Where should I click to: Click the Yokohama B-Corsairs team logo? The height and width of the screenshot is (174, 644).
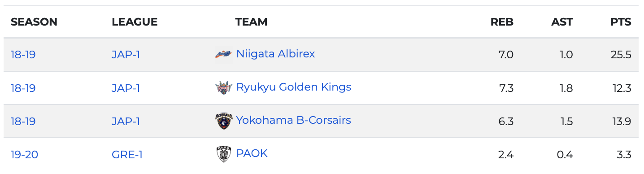click(224, 121)
